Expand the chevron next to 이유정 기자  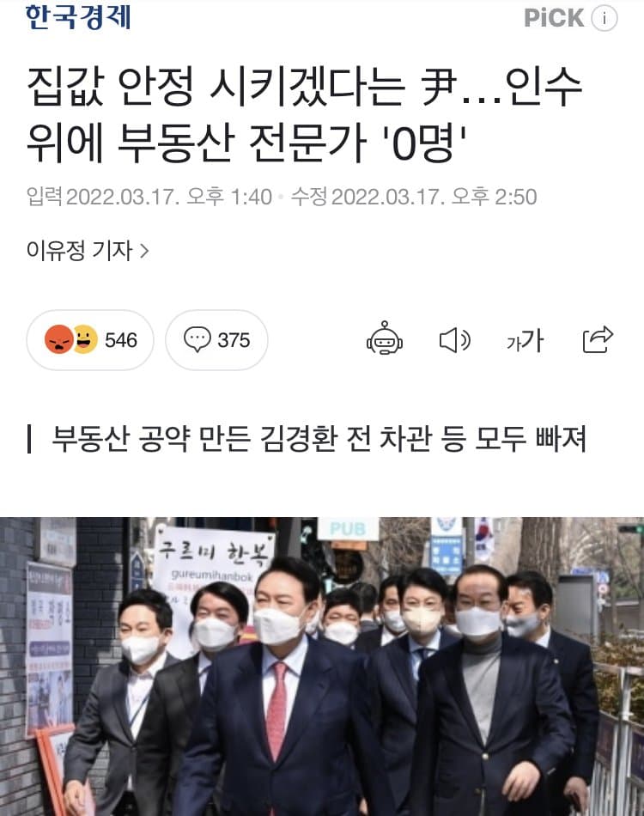pos(144,252)
